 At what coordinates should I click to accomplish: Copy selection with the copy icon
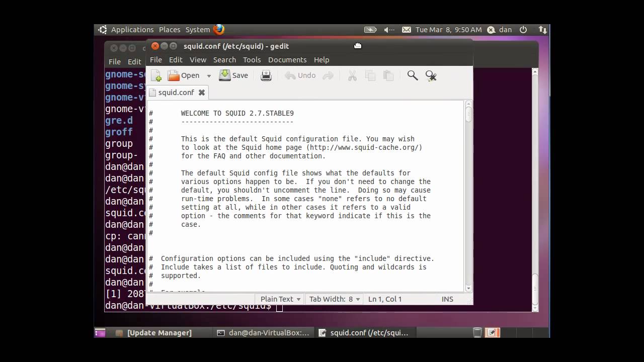click(x=370, y=75)
